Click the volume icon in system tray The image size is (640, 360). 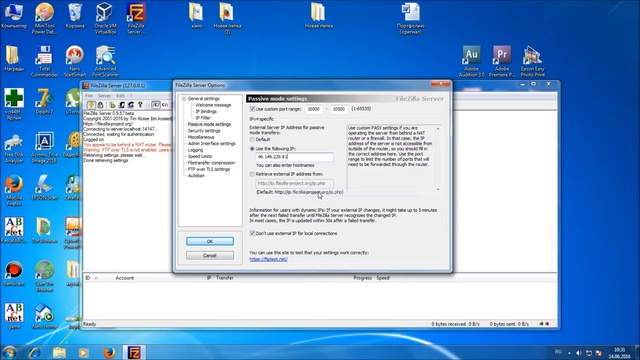coord(579,353)
